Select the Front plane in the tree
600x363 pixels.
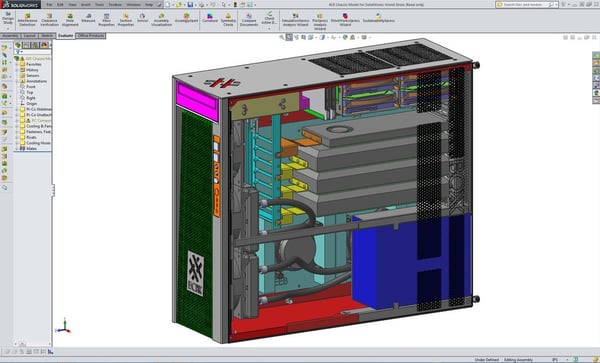click(31, 87)
